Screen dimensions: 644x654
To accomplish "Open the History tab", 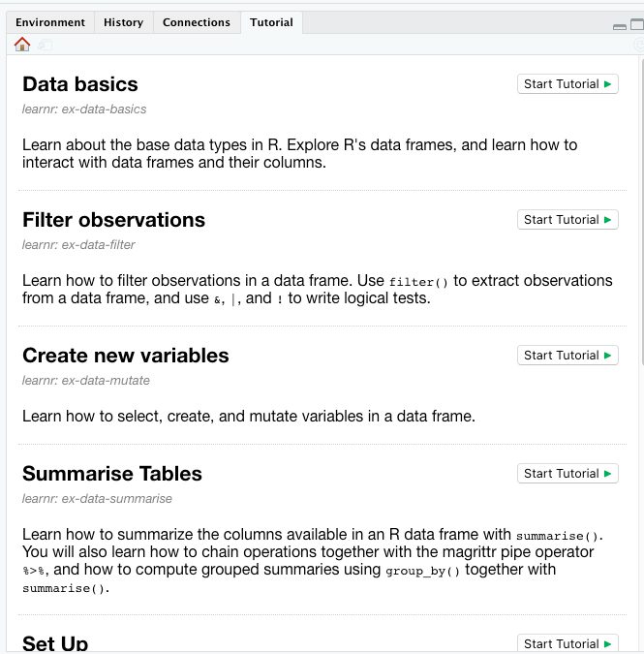I will (x=123, y=22).
